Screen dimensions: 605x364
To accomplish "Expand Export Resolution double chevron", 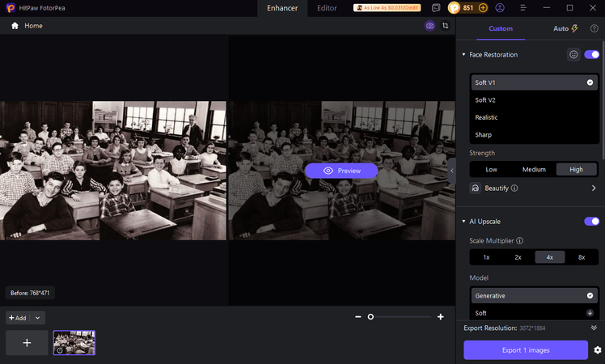I will [594, 328].
